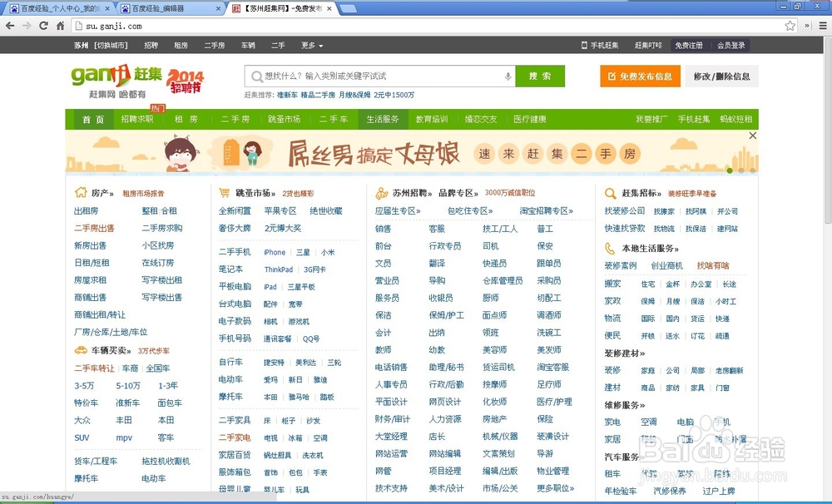Click the 2014 招聘节 badge

tap(186, 81)
